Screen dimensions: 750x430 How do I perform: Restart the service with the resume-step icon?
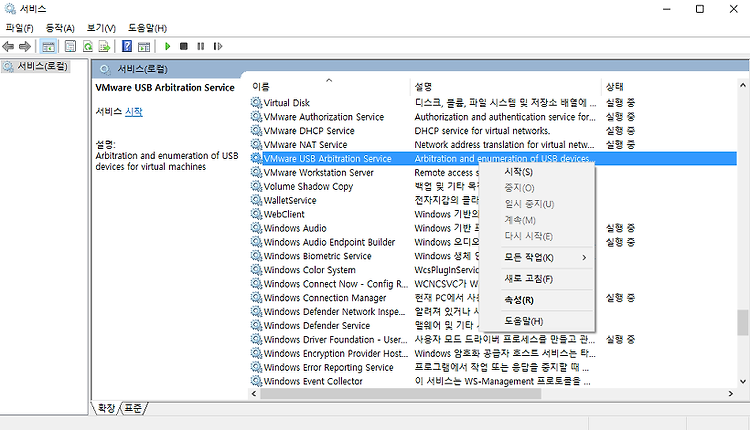point(218,46)
